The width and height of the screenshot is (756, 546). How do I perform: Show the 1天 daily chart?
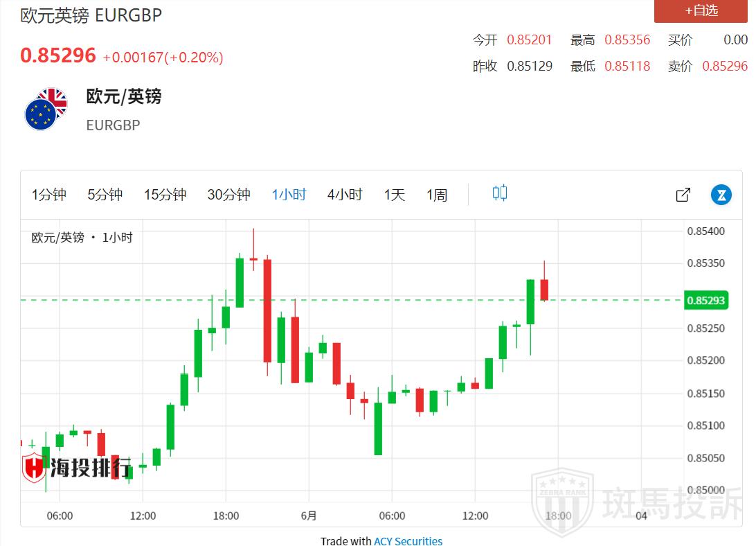tap(394, 195)
